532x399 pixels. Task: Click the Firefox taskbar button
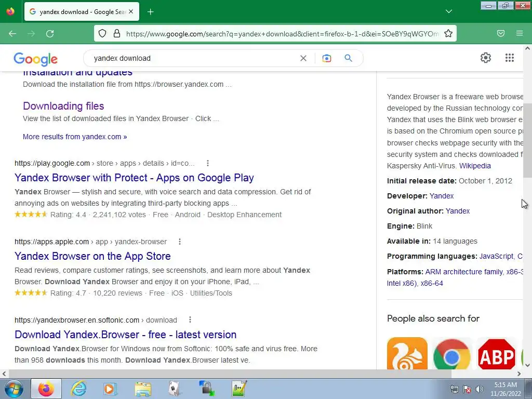(x=46, y=389)
